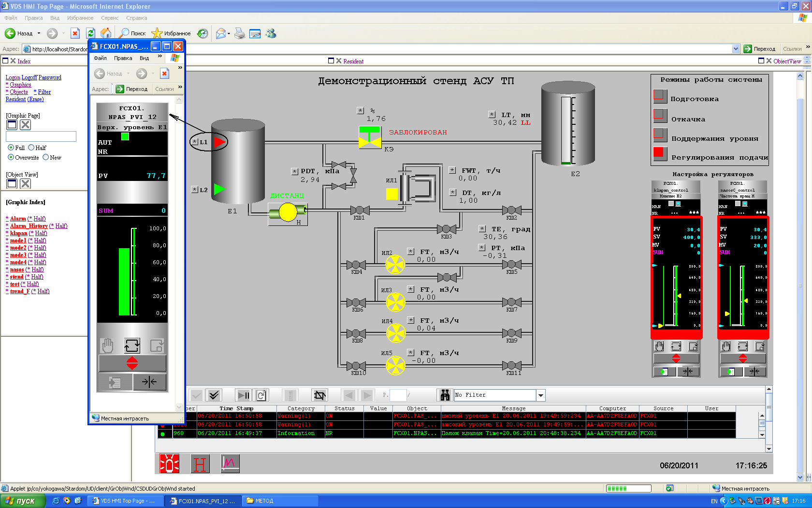
Task: Click the Home icon in the main IE toolbar
Action: click(x=106, y=33)
